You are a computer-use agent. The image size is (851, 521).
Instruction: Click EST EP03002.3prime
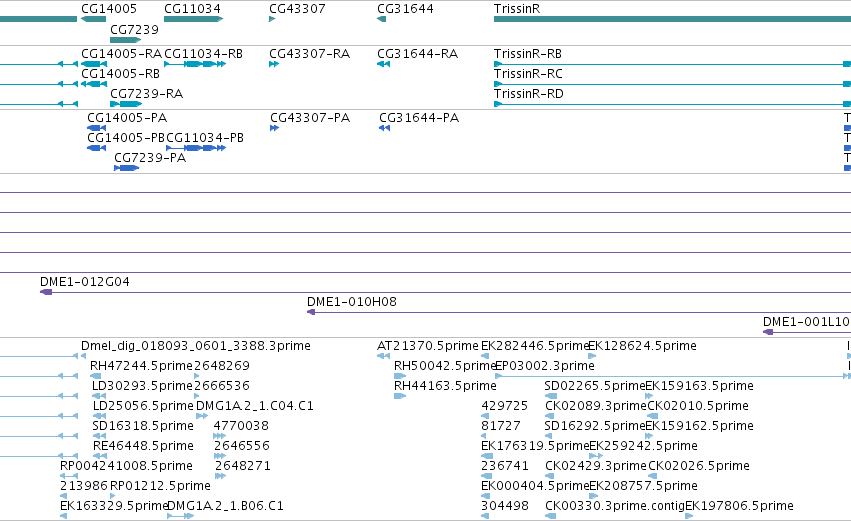[545, 366]
